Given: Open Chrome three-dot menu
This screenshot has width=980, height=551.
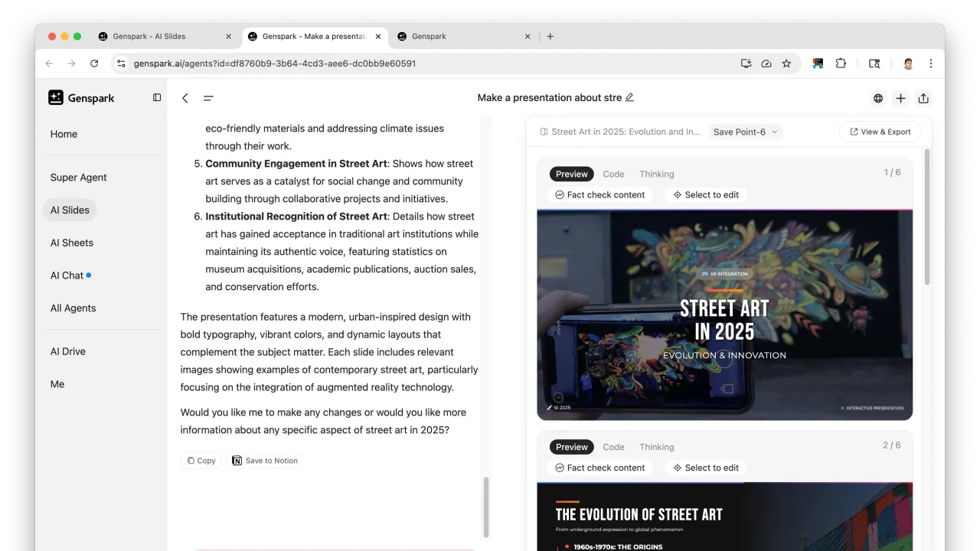Looking at the screenshot, I should pos(931,64).
